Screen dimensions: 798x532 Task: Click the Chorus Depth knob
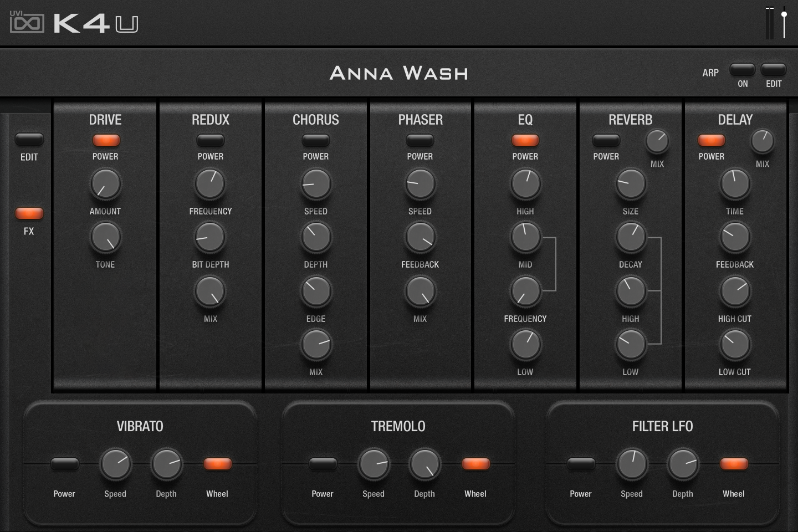coord(316,237)
